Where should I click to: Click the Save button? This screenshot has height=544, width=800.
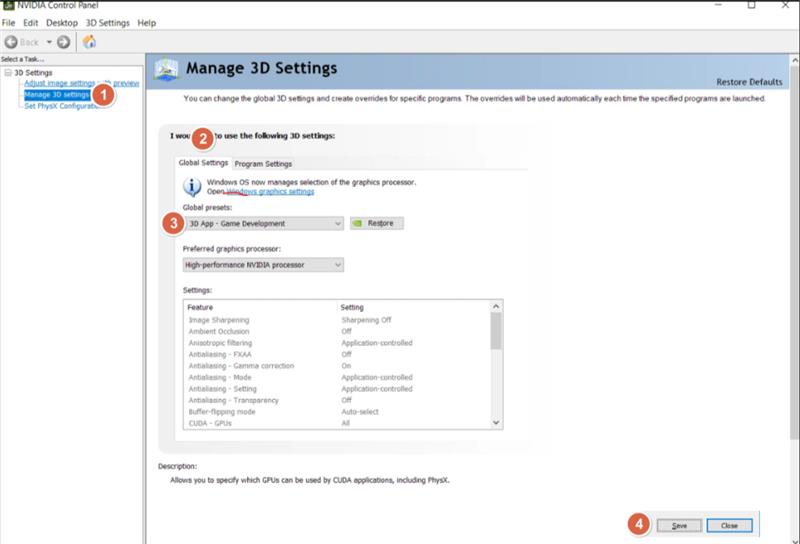click(x=679, y=525)
